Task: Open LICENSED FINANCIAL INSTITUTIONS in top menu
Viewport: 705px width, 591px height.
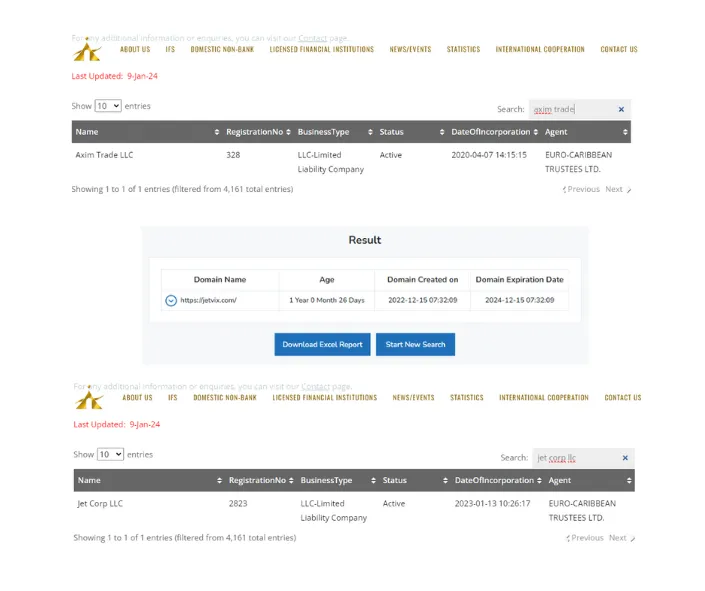Action: [321, 49]
